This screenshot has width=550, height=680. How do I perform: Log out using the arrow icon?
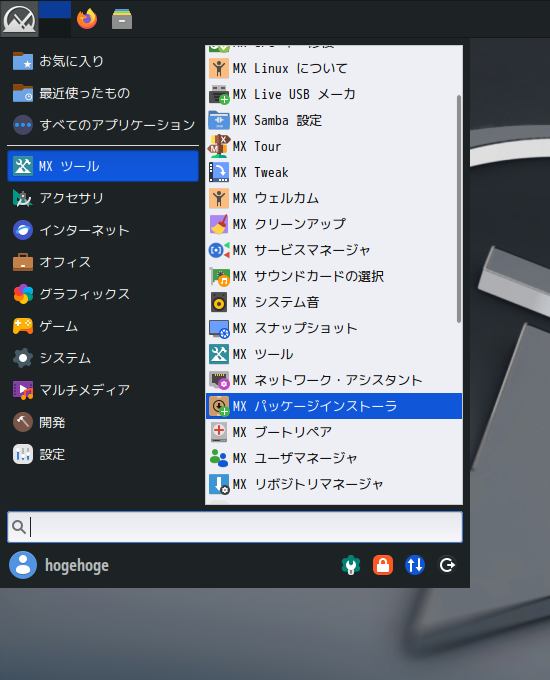pyautogui.click(x=447, y=565)
